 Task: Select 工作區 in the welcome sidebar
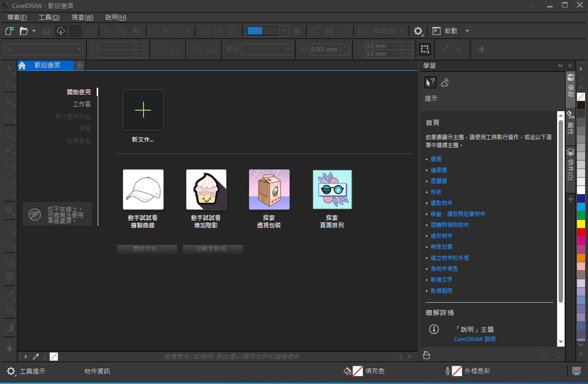click(x=82, y=104)
